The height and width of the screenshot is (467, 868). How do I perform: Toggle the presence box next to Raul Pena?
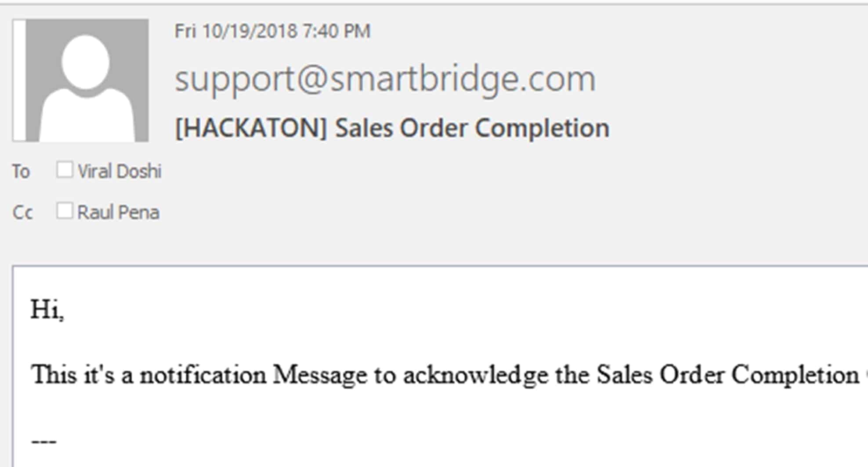coord(65,211)
